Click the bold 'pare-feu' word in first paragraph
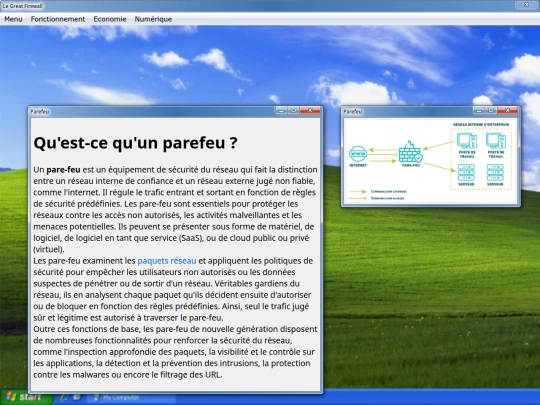Image resolution: width=540 pixels, height=405 pixels. tap(63, 170)
